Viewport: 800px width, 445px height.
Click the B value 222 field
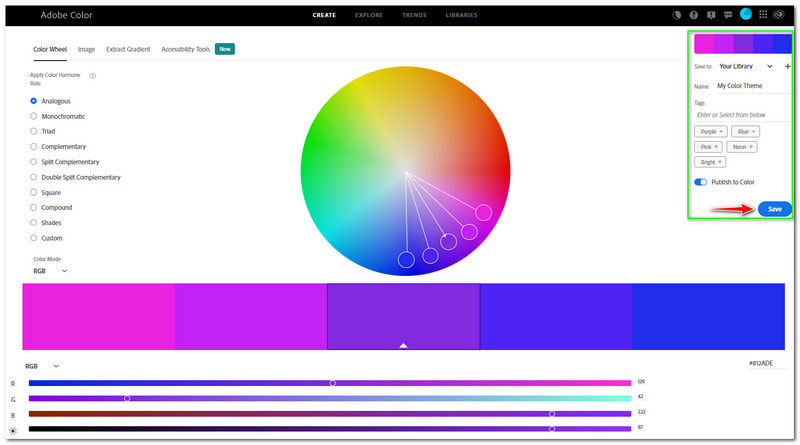[641, 412]
